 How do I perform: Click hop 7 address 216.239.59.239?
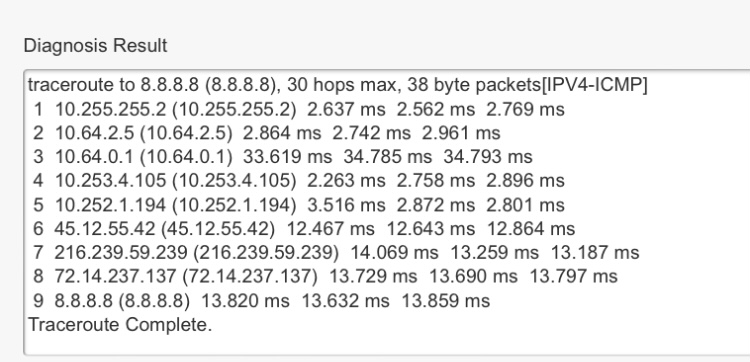point(121,252)
